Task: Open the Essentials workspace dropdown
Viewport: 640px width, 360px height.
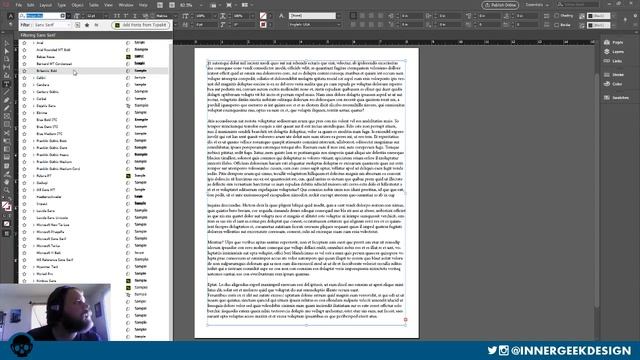Action: 537,5
